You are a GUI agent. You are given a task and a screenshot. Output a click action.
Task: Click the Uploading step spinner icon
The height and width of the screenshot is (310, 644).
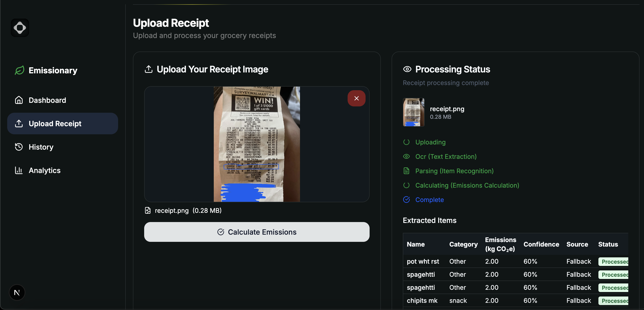coord(406,142)
